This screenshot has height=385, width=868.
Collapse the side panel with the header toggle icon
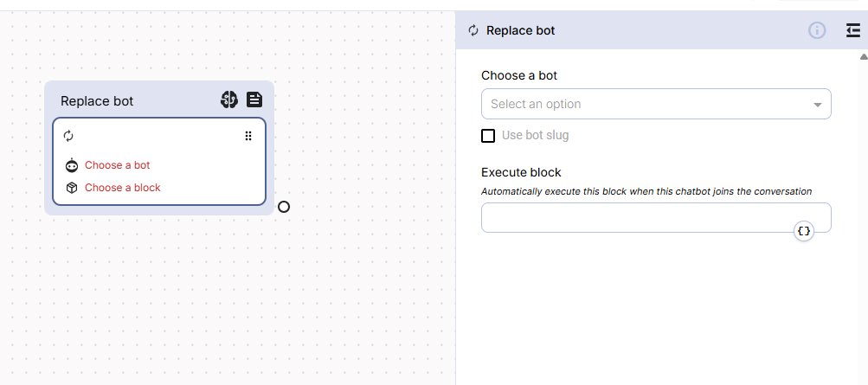point(852,30)
